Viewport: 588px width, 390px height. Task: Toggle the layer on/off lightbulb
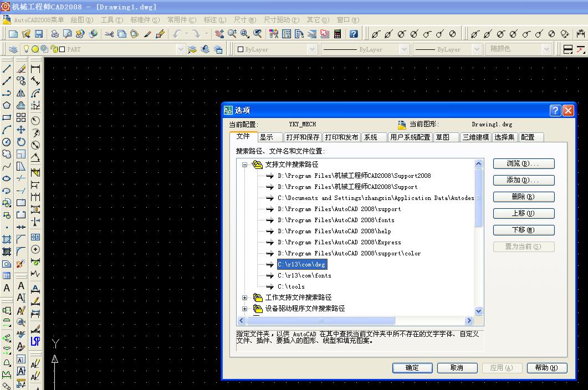[26, 49]
